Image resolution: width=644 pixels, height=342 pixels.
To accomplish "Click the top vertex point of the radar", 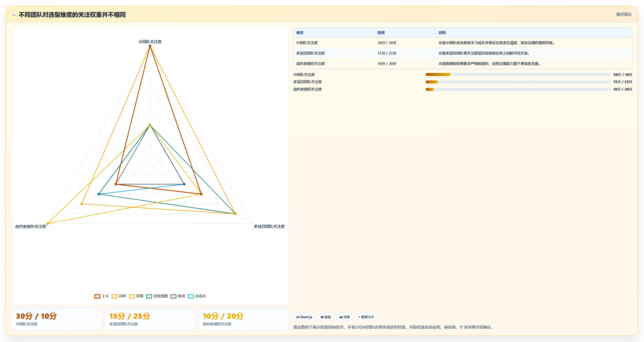I will coord(150,46).
